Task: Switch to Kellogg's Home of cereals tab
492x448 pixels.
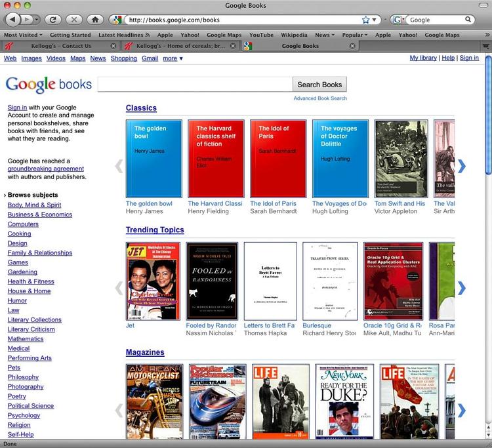Action: 180,46
